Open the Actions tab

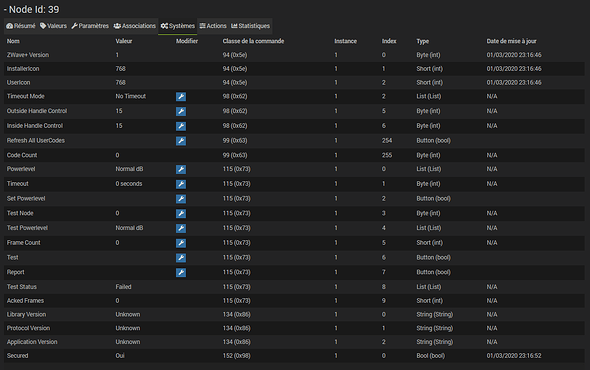coord(213,26)
